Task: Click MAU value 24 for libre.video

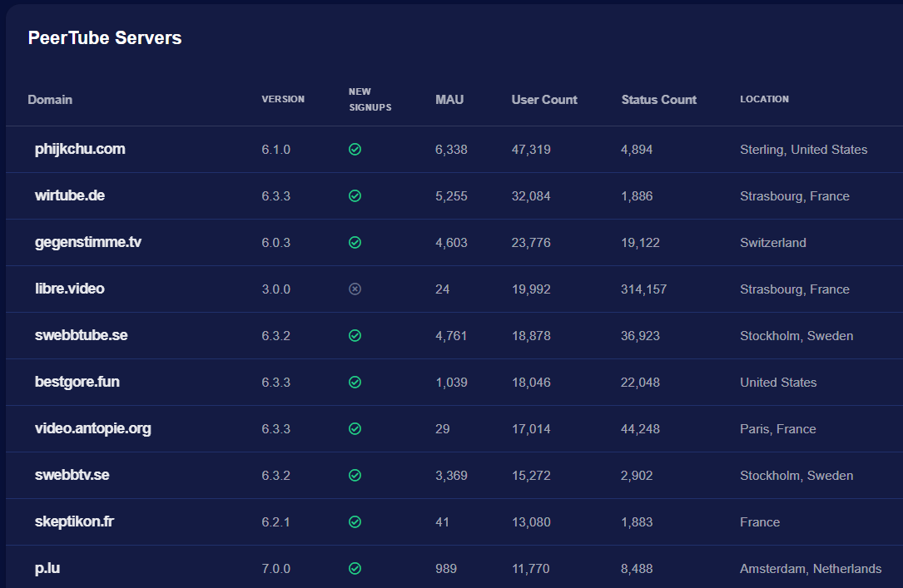Action: tap(442, 289)
